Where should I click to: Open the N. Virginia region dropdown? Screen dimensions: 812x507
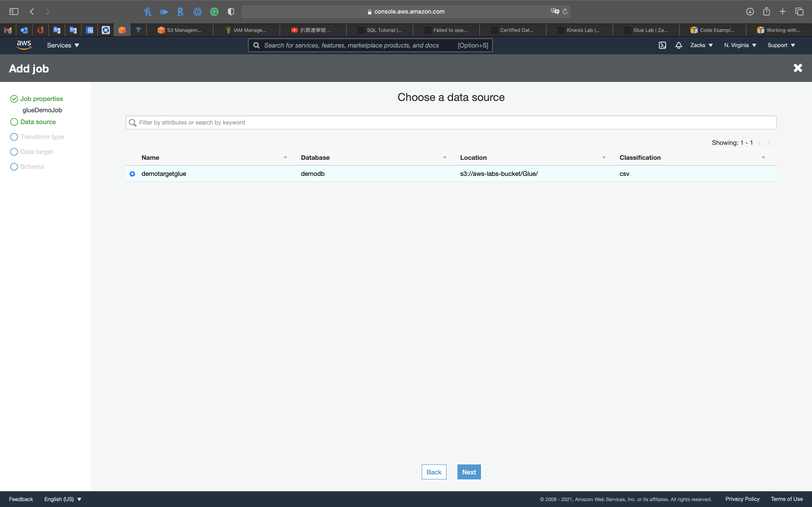(x=740, y=45)
